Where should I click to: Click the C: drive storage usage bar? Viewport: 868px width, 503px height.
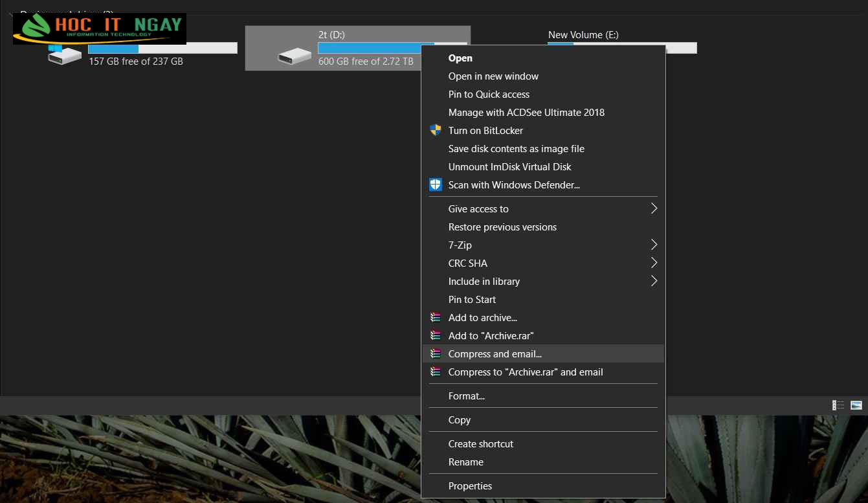pyautogui.click(x=162, y=49)
